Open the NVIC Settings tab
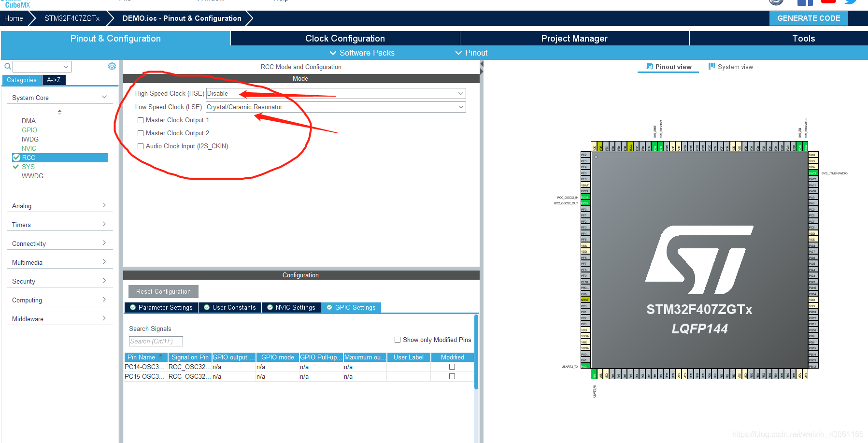This screenshot has width=868, height=443. pyautogui.click(x=291, y=307)
